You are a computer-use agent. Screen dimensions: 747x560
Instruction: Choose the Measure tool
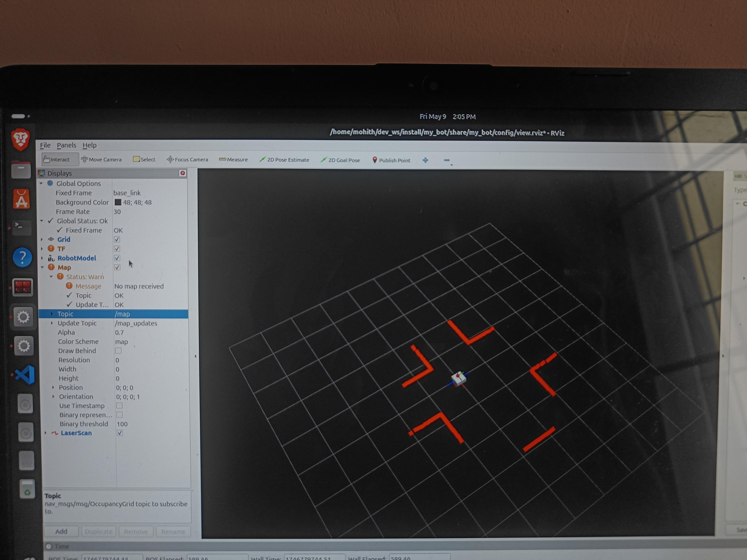(233, 159)
